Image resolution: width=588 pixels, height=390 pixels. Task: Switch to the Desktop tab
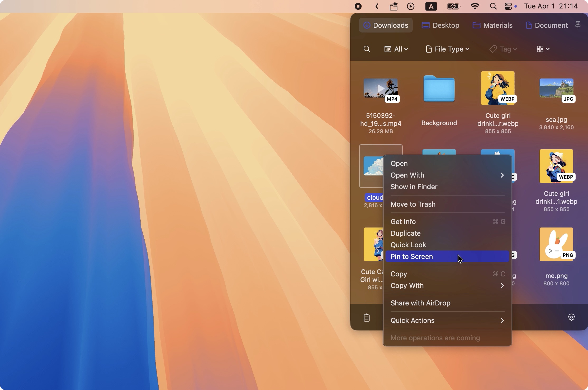(x=440, y=25)
